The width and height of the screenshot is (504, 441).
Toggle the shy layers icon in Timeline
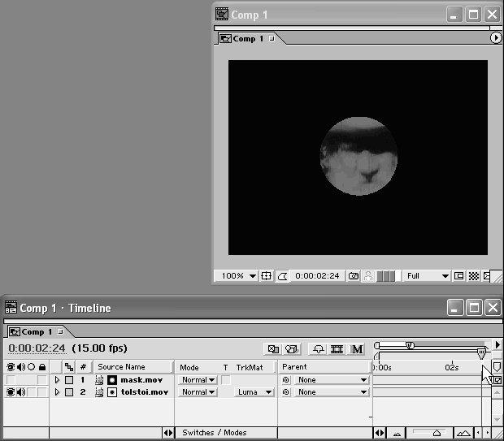tap(318, 349)
